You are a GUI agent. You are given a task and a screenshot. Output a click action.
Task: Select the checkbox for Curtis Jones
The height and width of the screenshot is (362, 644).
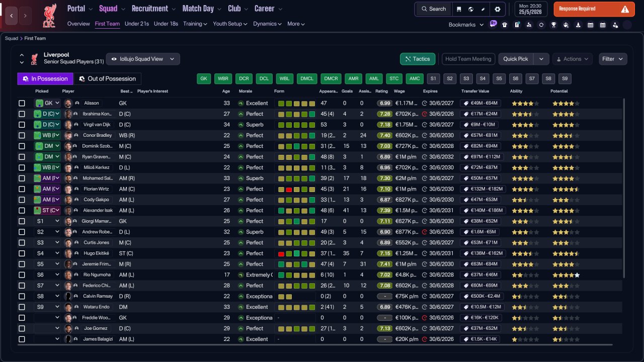tap(22, 243)
